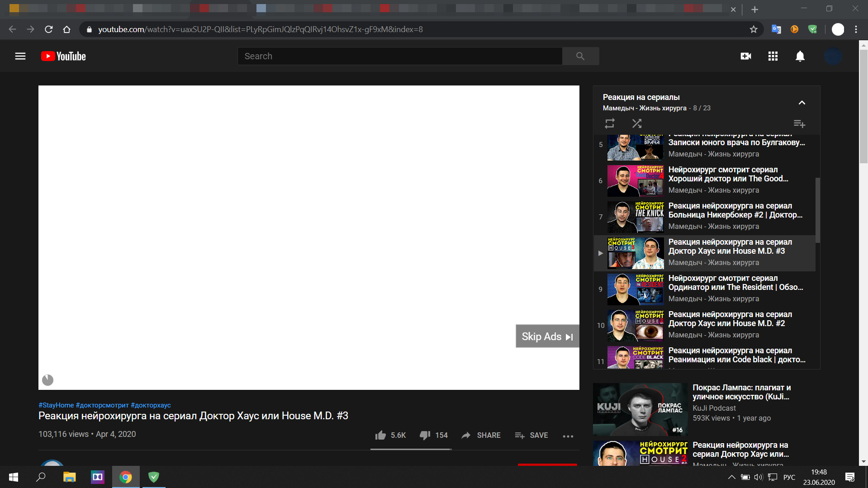Go to the YouTube home logo
Image resolution: width=868 pixels, height=488 pixels.
[63, 56]
